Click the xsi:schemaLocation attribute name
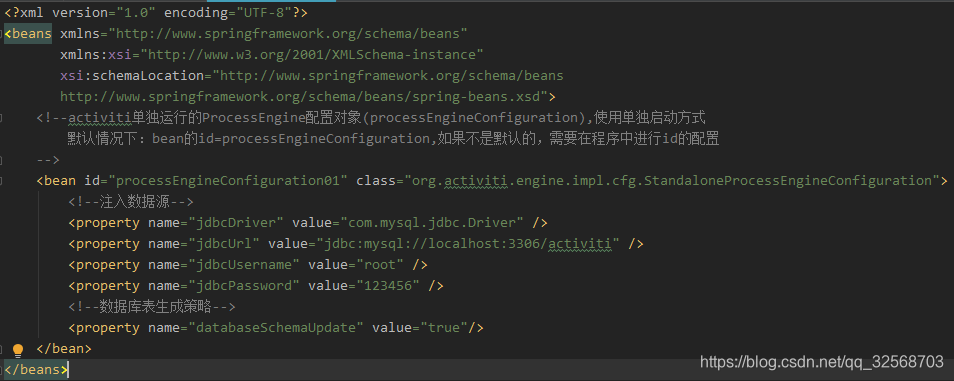The image size is (954, 381). 132,76
